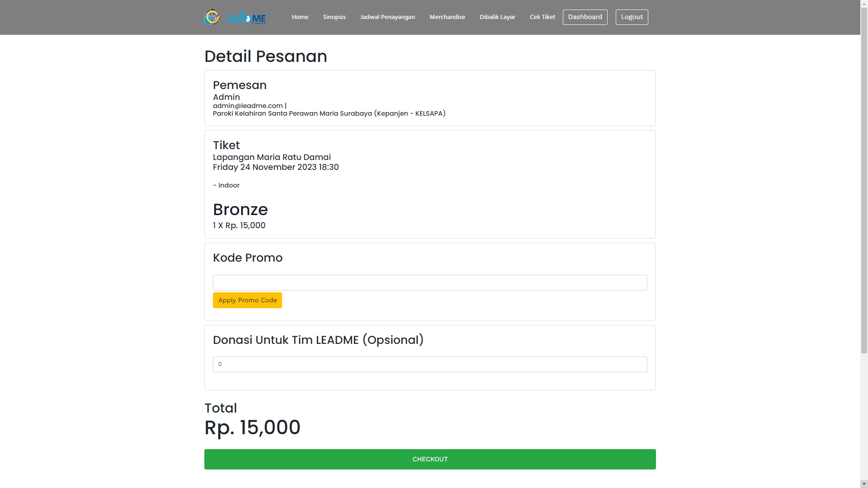Click the Rp. 15,000 total amount
Image resolution: width=868 pixels, height=488 pixels.
pos(252,427)
